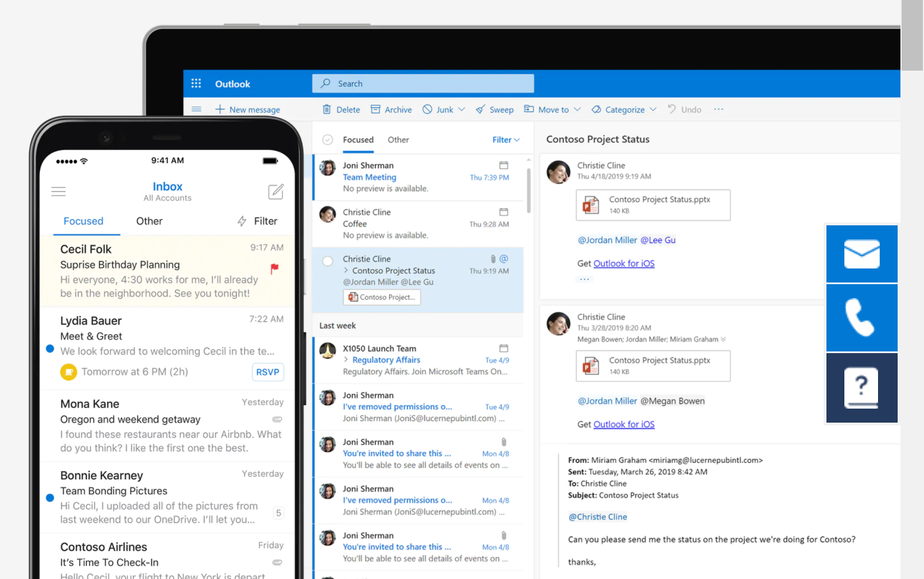924x579 pixels.
Task: Select checkbox circle on Contoso Project Status email
Action: click(328, 261)
